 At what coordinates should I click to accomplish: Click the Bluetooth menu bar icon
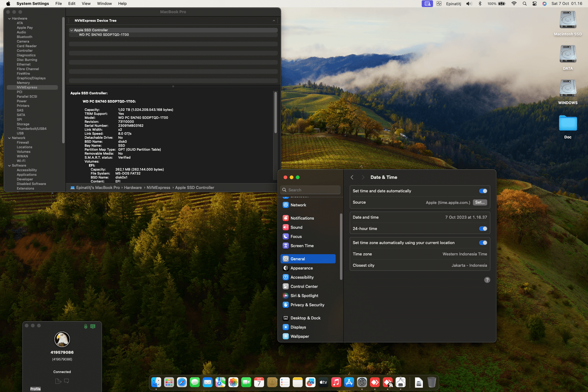tap(480, 4)
